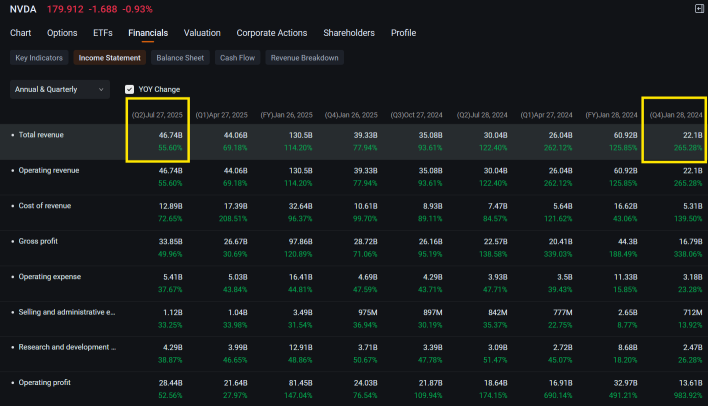
Task: Click the collapse panel icon at top right
Action: pos(699,9)
